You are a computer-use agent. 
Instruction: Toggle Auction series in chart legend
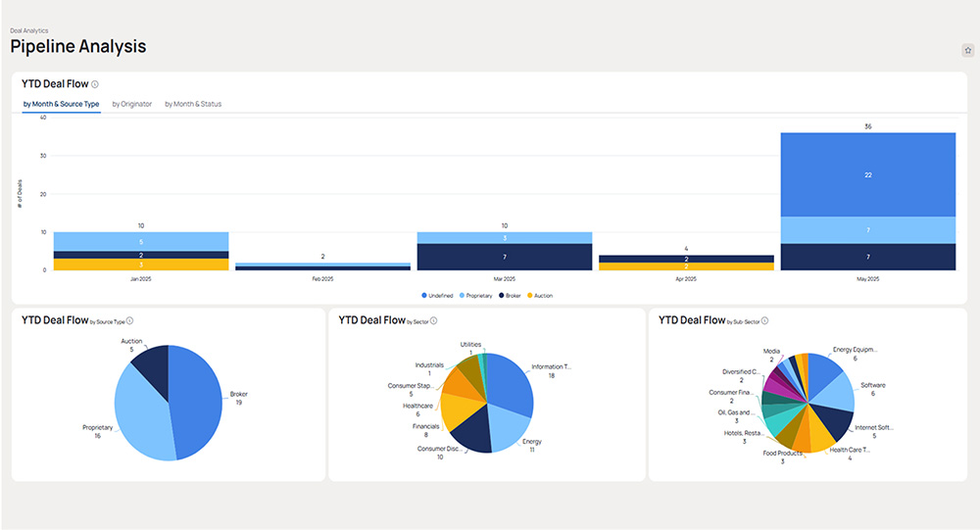point(540,295)
